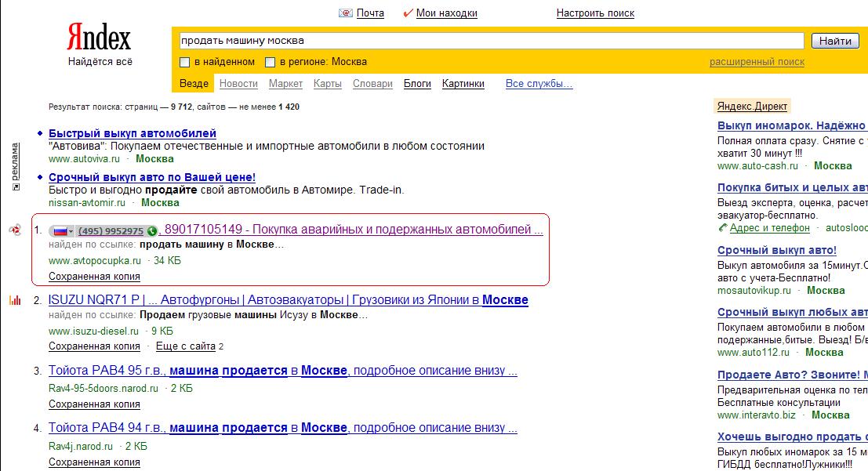The height and width of the screenshot is (471, 868).
Task: Switch to the Картинки tab
Action: pyautogui.click(x=463, y=84)
